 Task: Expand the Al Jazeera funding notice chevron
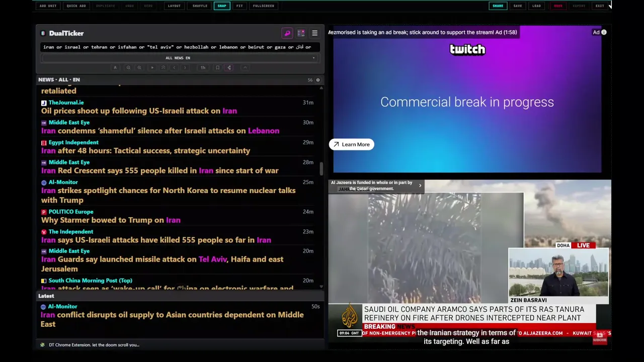coord(420,186)
